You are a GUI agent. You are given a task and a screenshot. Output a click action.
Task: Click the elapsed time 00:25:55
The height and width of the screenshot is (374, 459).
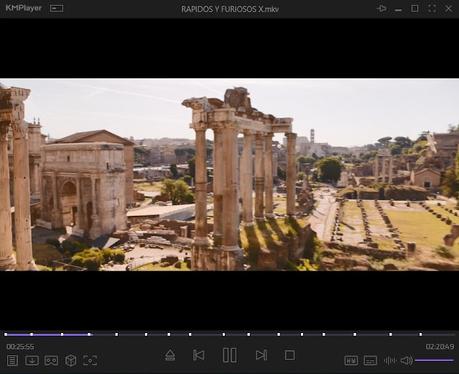20,347
